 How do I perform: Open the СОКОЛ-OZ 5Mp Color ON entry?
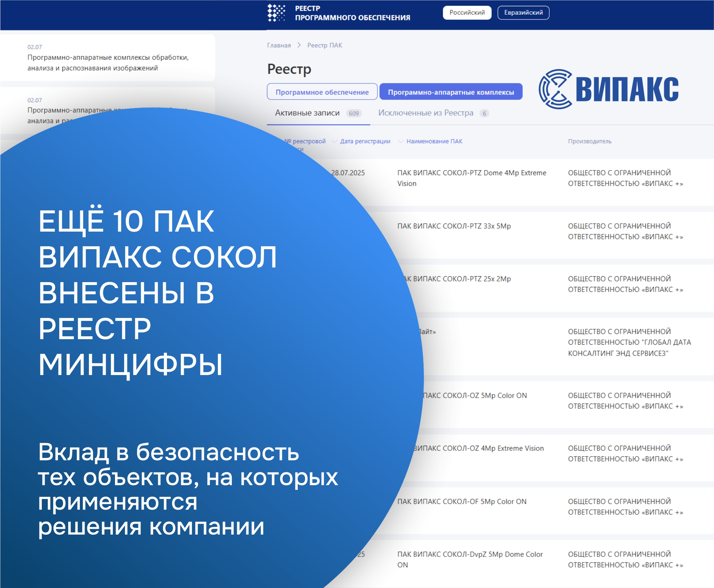point(475,396)
